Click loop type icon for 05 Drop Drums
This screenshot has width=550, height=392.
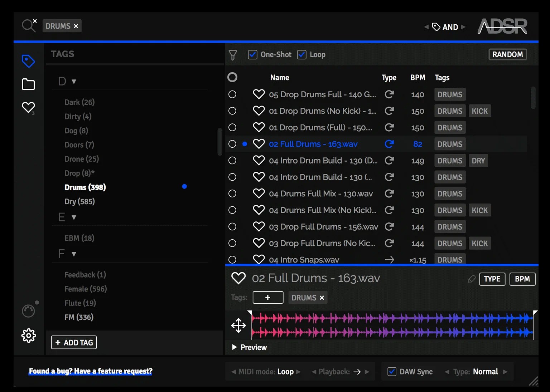point(389,94)
